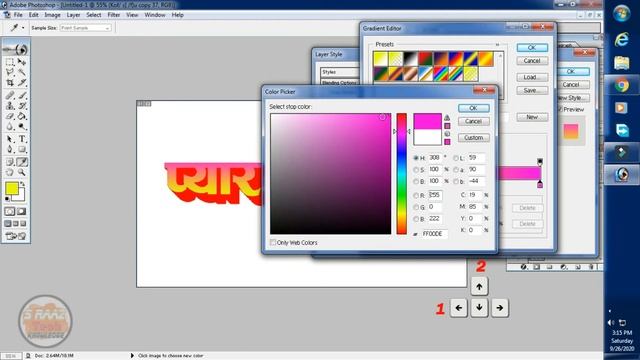Select the Dodge tool
The height and width of the screenshot is (360, 640).
point(22,127)
